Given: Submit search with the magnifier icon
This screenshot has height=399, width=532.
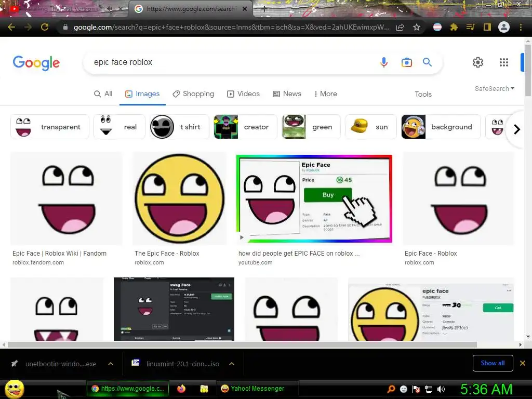Looking at the screenshot, I should point(427,62).
